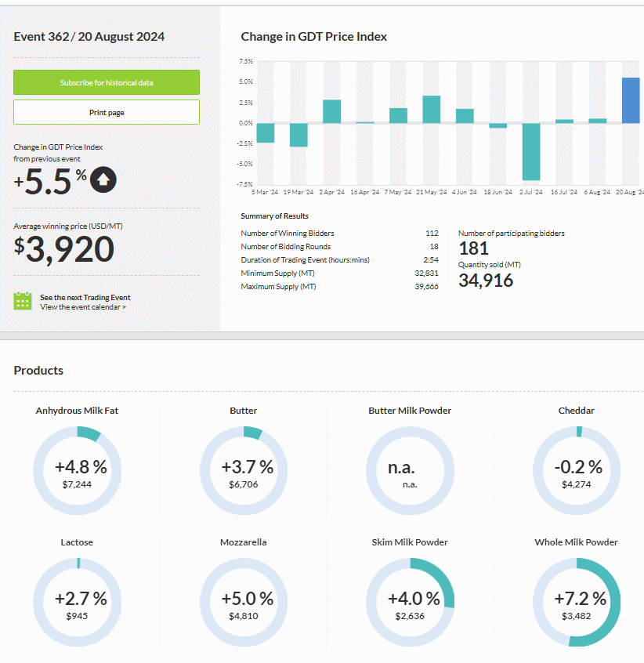The image size is (644, 663).
Task: Click the blue 20 Aug '24 bar
Action: pos(631,100)
